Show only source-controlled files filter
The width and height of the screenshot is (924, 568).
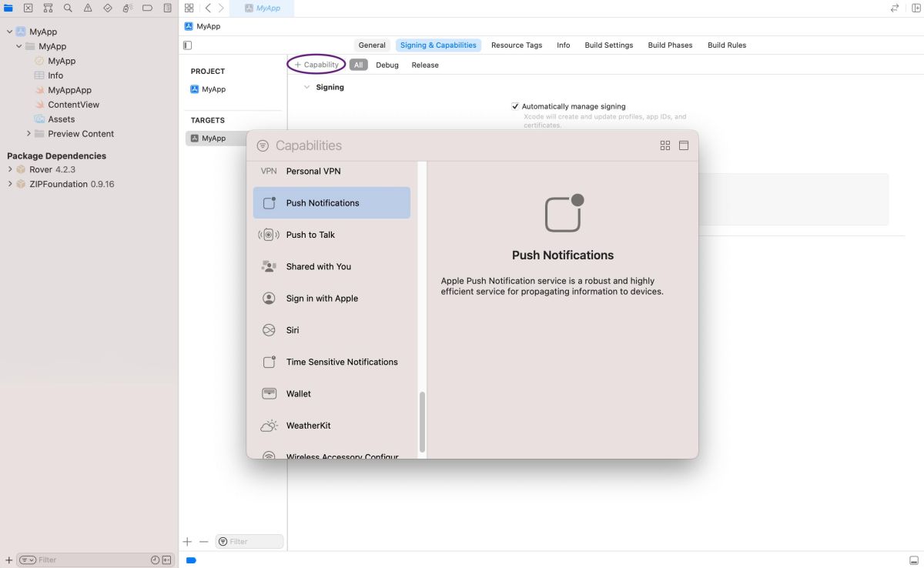167,560
